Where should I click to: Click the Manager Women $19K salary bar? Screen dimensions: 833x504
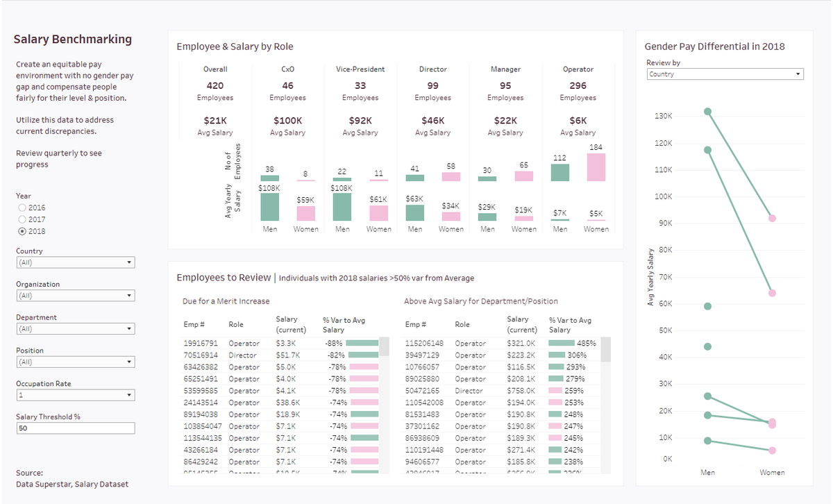click(523, 218)
